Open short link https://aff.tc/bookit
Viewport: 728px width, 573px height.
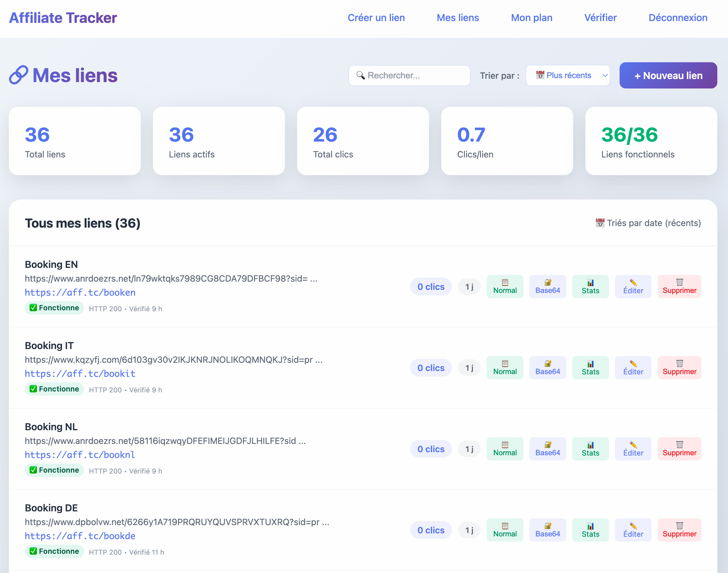80,374
